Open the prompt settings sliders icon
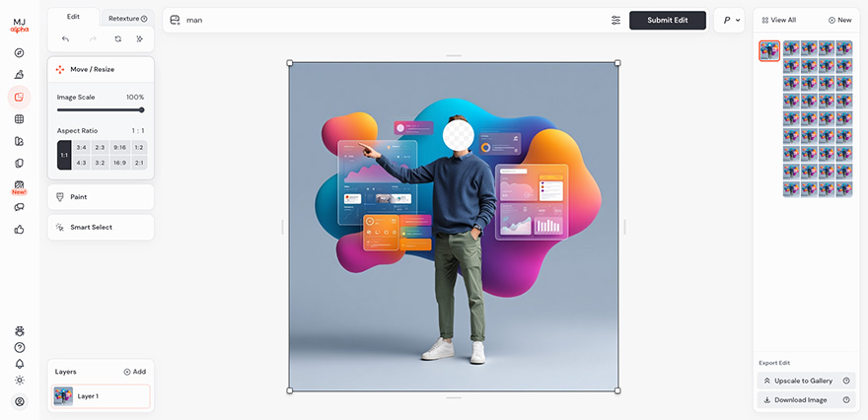The height and width of the screenshot is (420, 868). tap(615, 20)
